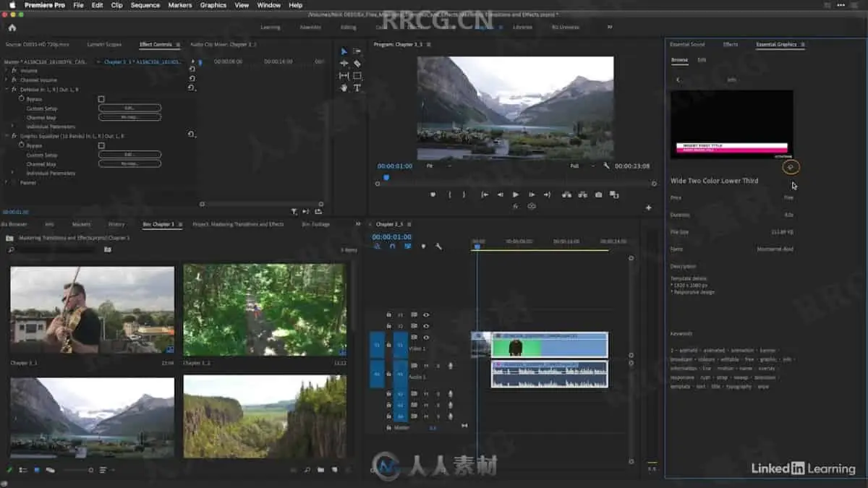Switch to the Effects panel tab
This screenshot has height=488, width=868.
click(731, 45)
